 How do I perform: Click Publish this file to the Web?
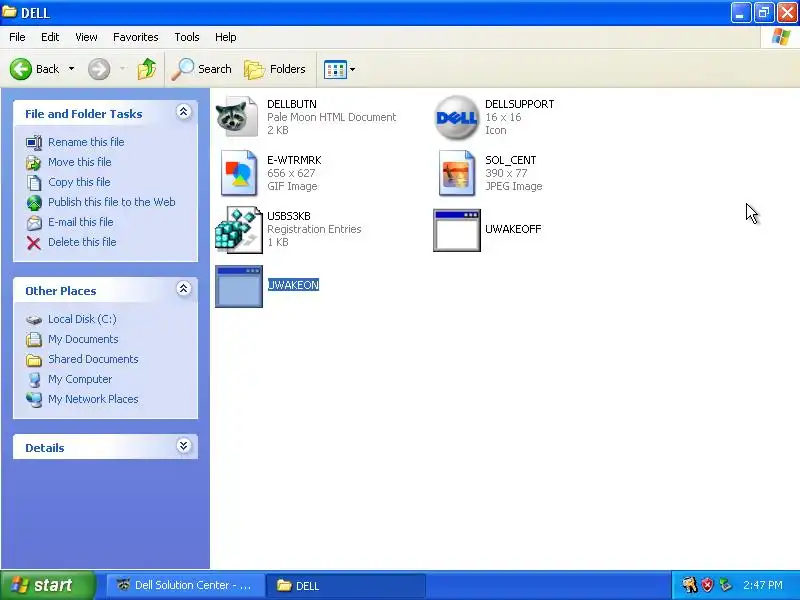(112, 202)
